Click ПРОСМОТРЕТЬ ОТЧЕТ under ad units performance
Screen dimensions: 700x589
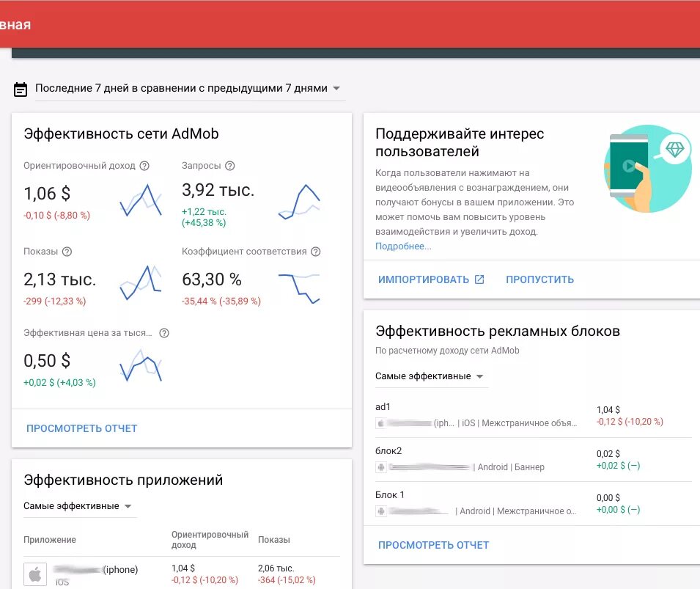(x=433, y=545)
